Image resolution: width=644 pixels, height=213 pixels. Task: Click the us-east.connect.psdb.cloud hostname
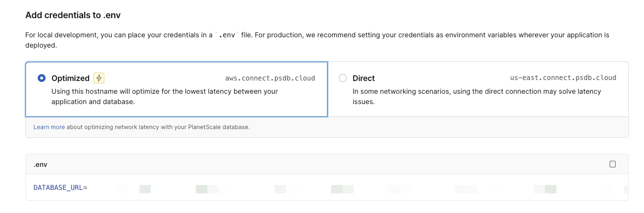(x=563, y=78)
